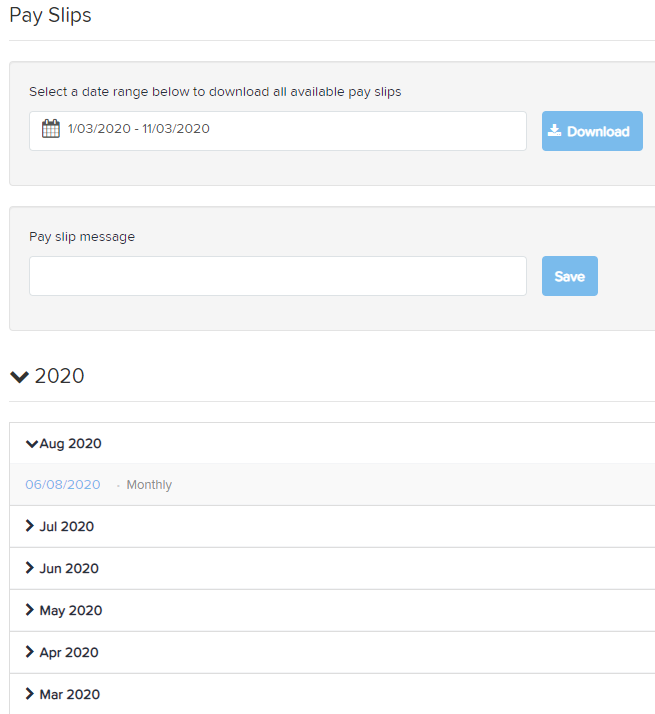
Task: Click the Jun 2020 arrow icon
Action: coord(30,568)
